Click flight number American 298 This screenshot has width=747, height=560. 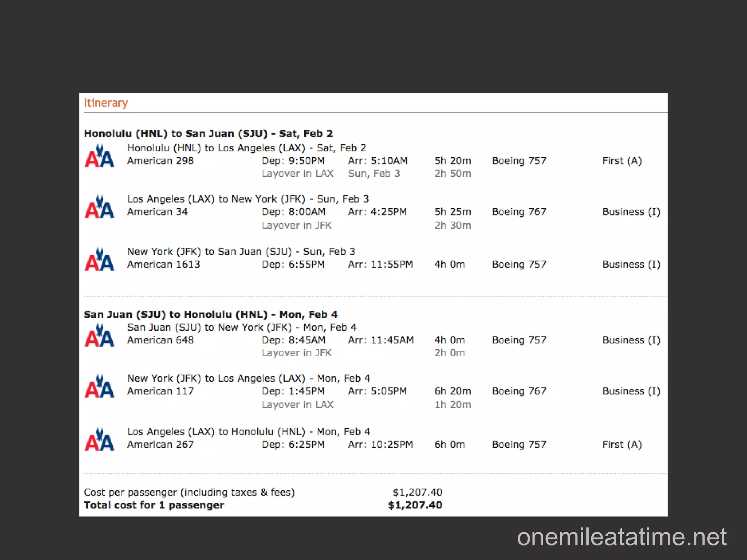[160, 161]
